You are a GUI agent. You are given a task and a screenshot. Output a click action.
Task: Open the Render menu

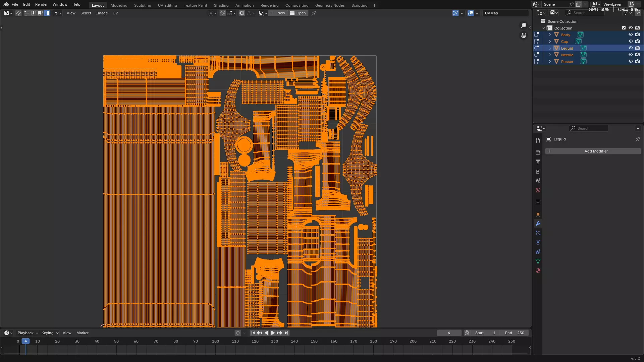coord(41,4)
